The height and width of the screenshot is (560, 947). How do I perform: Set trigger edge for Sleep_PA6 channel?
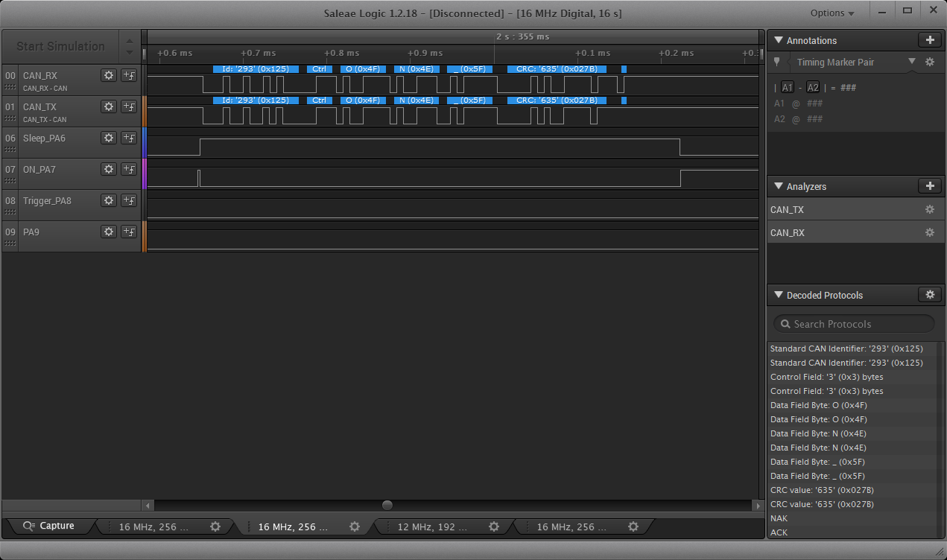tap(129, 138)
